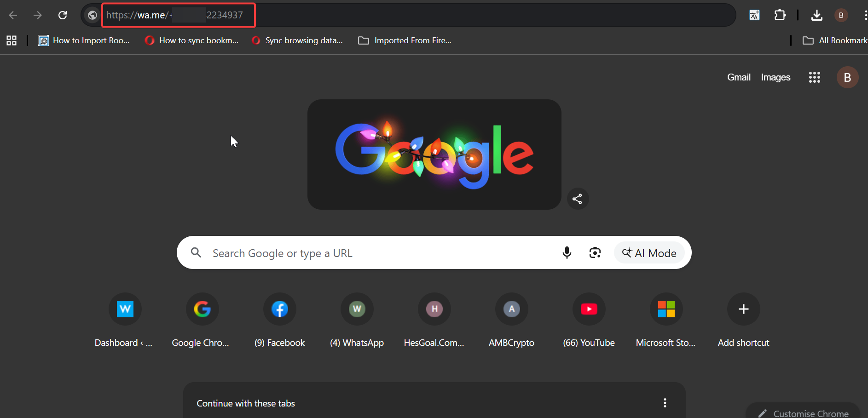This screenshot has height=418, width=868.
Task: Open the Gmail link
Action: click(739, 77)
